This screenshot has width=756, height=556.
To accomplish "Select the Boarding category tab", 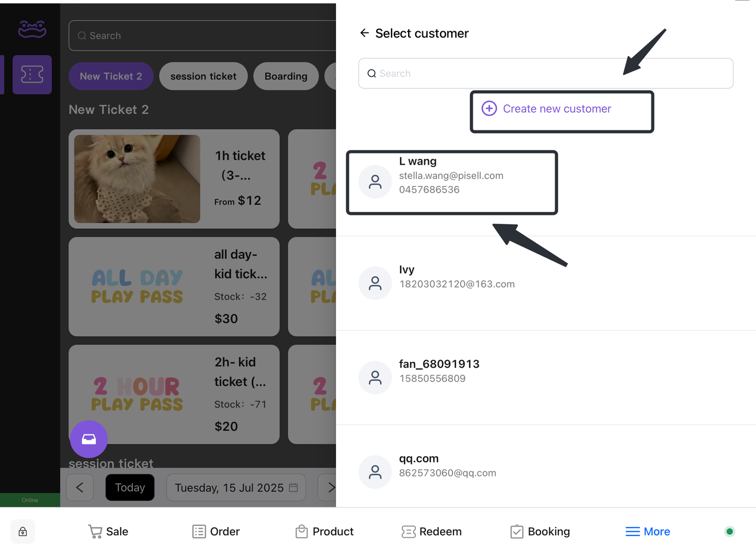I will 286,76.
